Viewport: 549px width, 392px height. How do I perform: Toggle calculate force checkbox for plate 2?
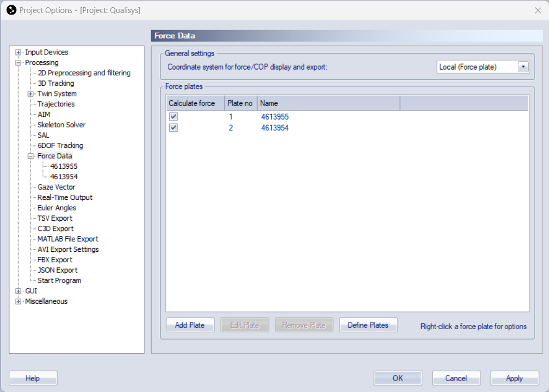tap(173, 128)
